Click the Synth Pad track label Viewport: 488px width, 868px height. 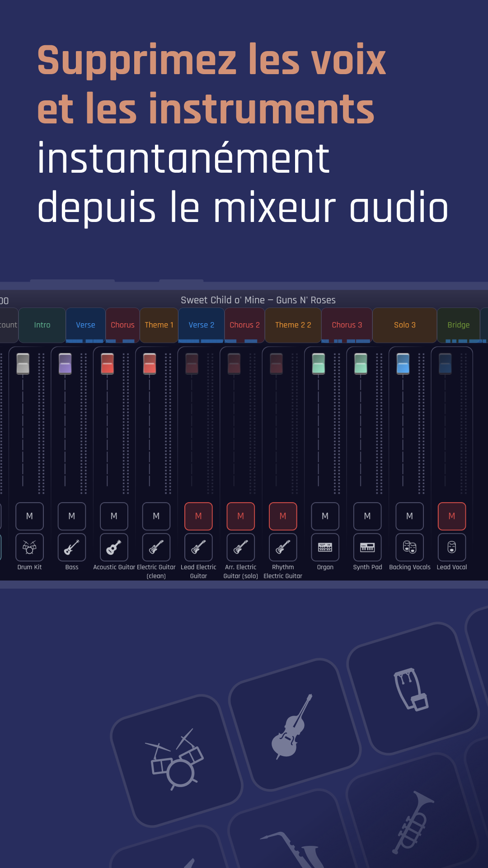[367, 567]
